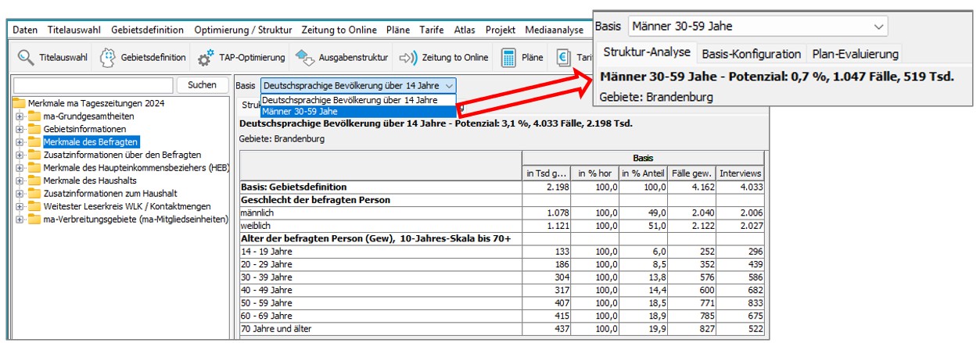Click the 'Interviews' column header
Screen dimensions: 980x343
pos(740,173)
